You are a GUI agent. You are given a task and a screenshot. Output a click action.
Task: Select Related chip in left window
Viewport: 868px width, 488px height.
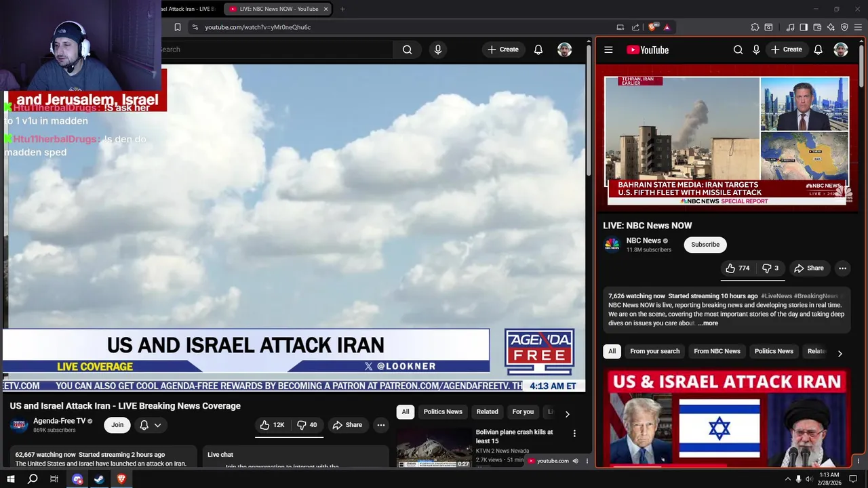(x=487, y=412)
